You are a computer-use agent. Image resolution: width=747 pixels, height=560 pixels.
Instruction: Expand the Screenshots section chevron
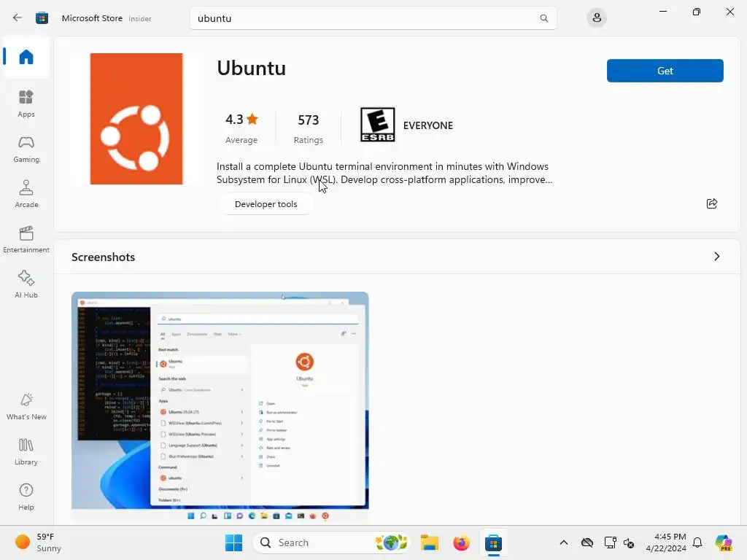pyautogui.click(x=716, y=257)
